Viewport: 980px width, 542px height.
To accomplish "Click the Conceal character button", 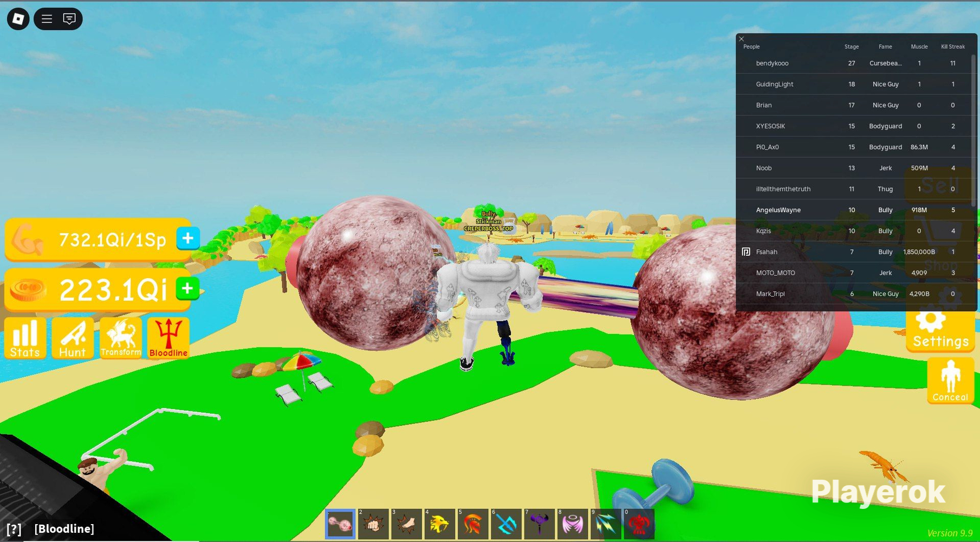I will pos(951,381).
